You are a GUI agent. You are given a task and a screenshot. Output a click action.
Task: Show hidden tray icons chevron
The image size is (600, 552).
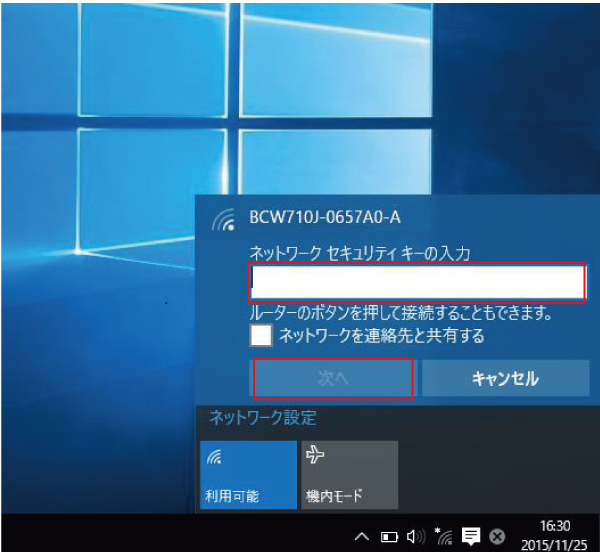[362, 536]
